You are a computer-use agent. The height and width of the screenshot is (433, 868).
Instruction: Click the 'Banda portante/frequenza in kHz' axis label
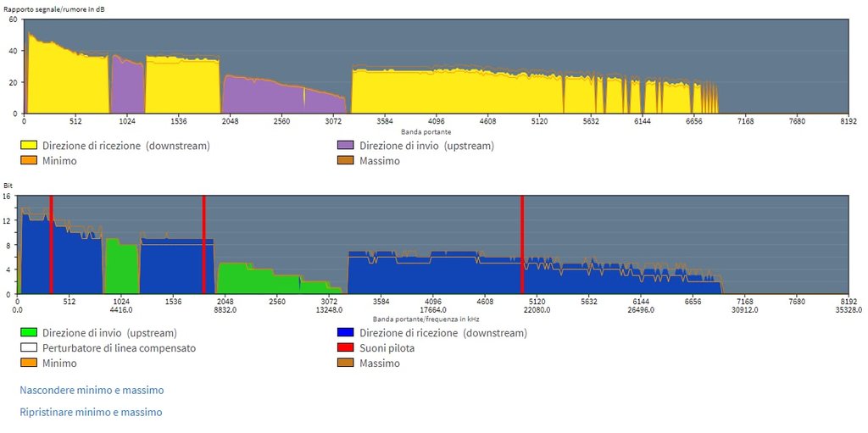pyautogui.click(x=426, y=319)
